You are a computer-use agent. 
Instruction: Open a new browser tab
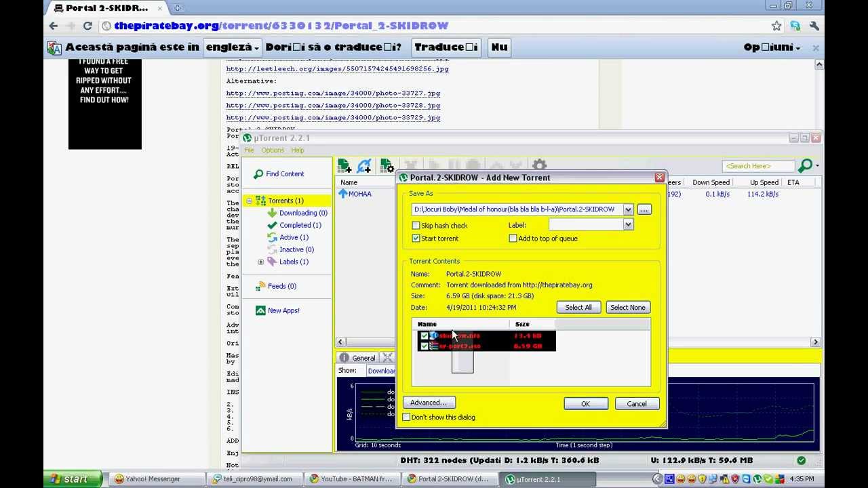(x=177, y=8)
